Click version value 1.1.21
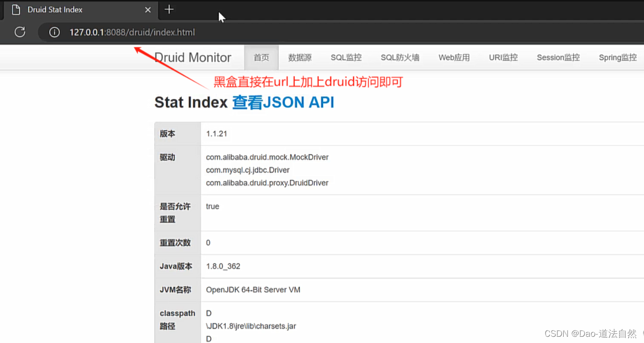The width and height of the screenshot is (644, 343). [x=217, y=134]
